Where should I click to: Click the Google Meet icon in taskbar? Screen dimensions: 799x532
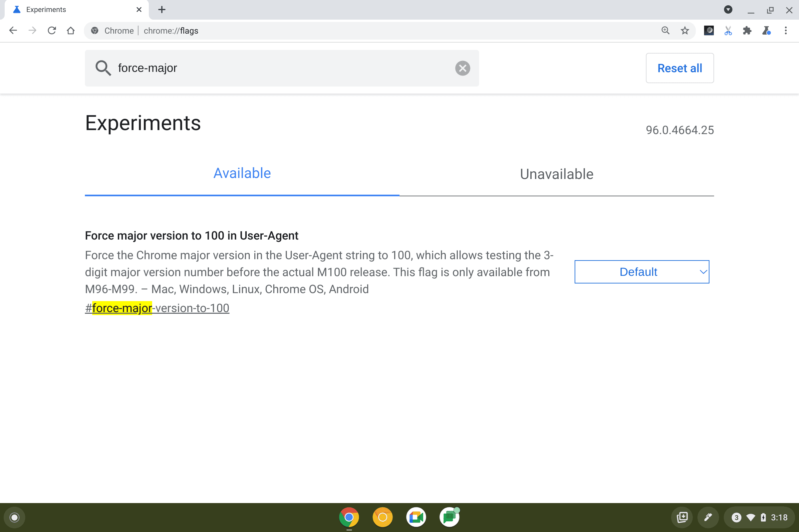[x=416, y=517]
